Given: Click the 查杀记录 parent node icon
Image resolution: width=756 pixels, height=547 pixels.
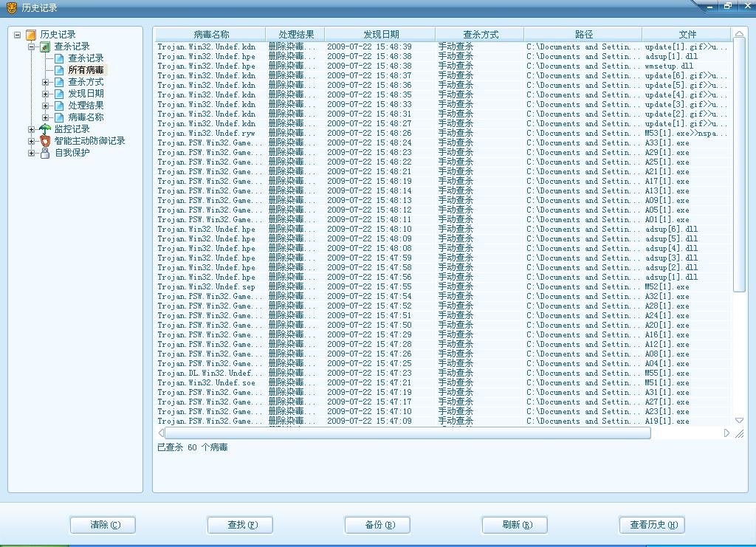Looking at the screenshot, I should pos(45,47).
